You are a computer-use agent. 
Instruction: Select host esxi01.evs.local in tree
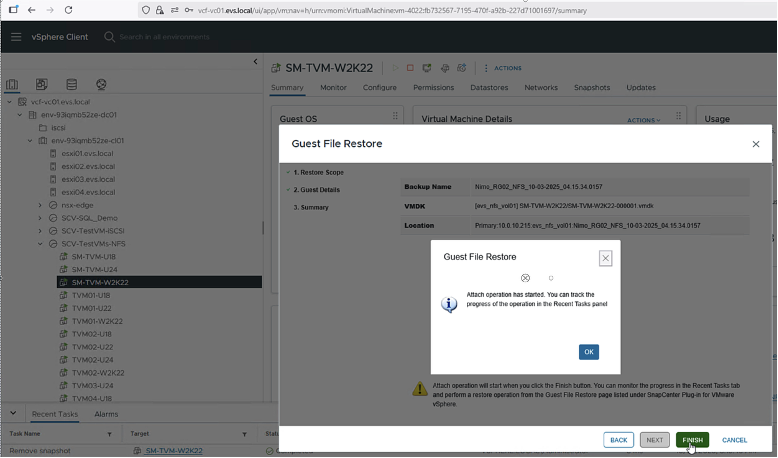point(87,153)
